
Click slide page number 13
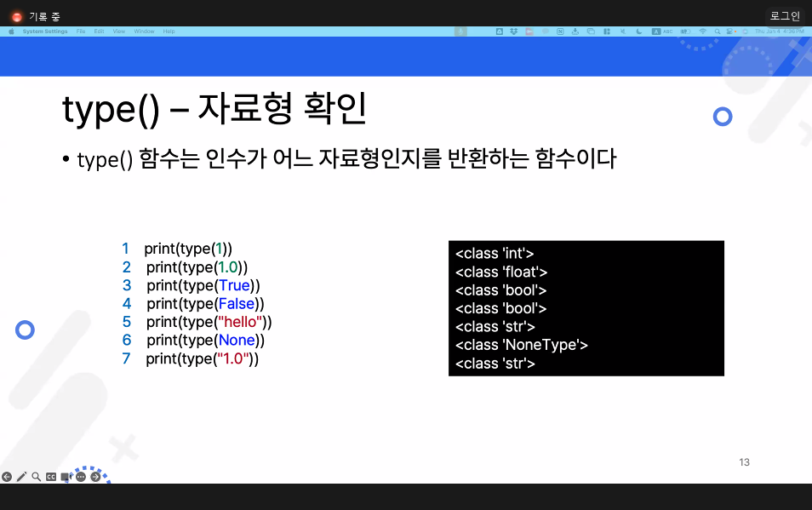744,462
